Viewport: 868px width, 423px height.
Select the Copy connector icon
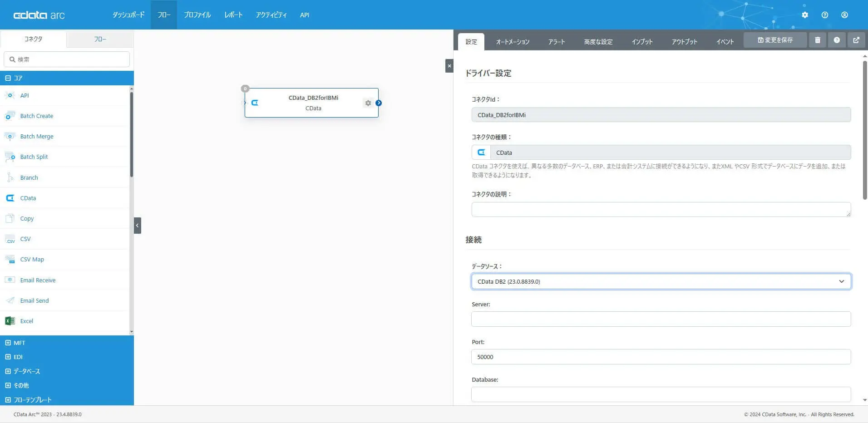point(10,218)
